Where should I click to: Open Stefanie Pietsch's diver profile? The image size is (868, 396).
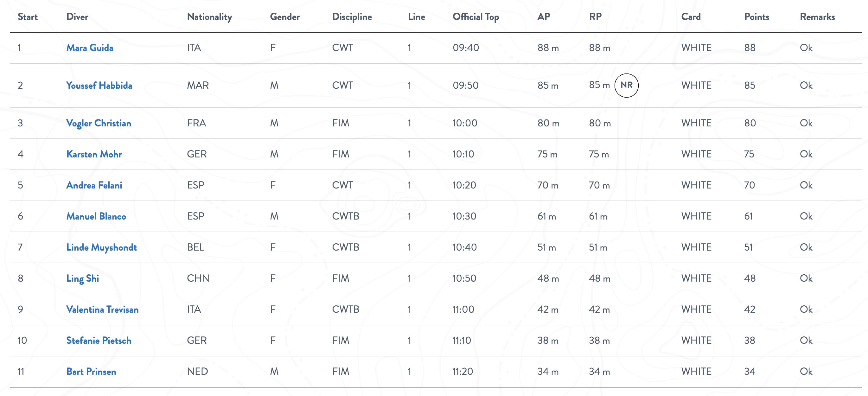(99, 340)
